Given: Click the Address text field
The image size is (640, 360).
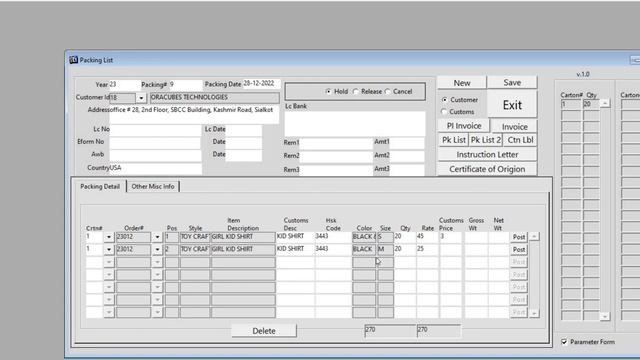Looking at the screenshot, I should pyautogui.click(x=194, y=114).
